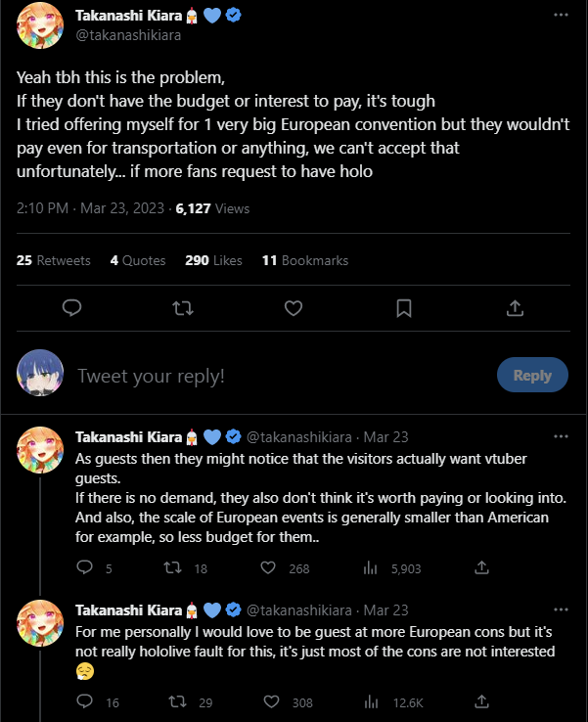Click the blue Reply button
The image size is (588, 722).
(532, 375)
